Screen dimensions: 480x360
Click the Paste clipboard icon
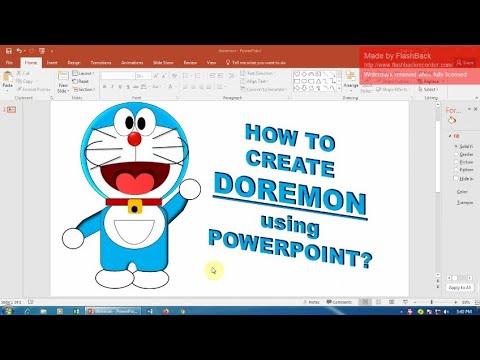[x=7, y=77]
